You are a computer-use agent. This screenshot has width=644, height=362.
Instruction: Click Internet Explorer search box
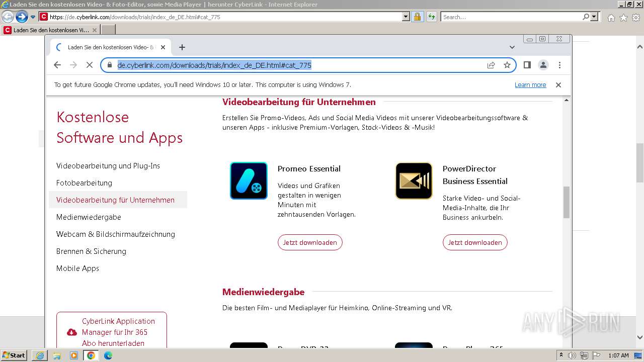coord(511,17)
